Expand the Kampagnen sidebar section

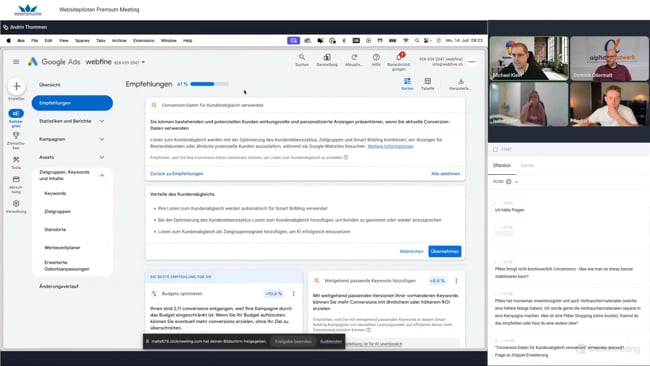tap(72, 139)
